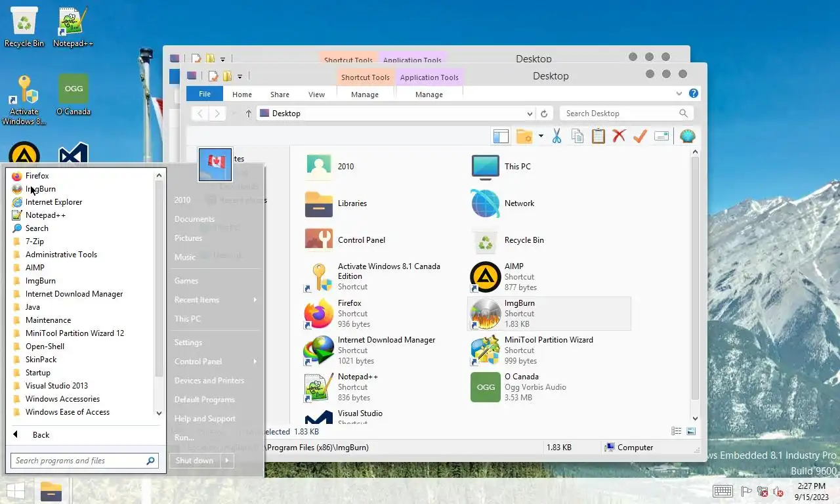Click the red X Delete toolbar icon

[619, 136]
